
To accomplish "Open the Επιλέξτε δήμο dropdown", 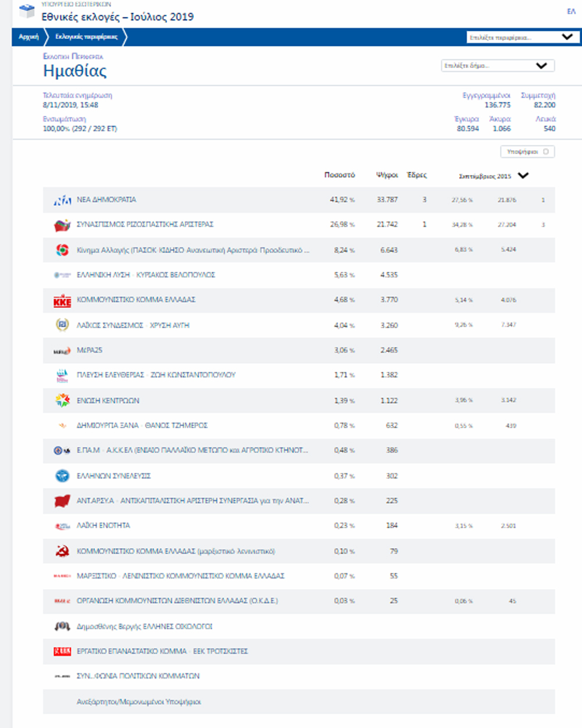I will coord(497,66).
